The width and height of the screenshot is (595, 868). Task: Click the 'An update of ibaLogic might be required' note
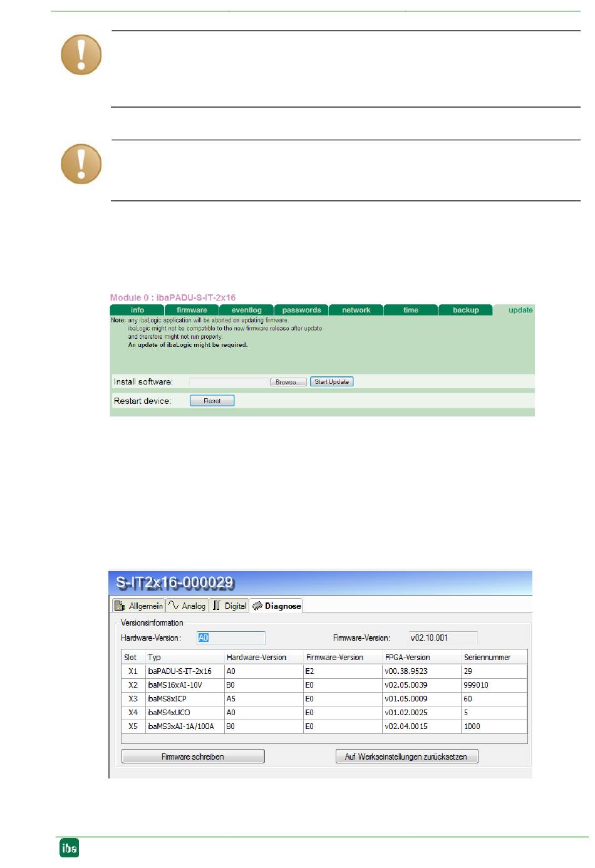pos(188,345)
